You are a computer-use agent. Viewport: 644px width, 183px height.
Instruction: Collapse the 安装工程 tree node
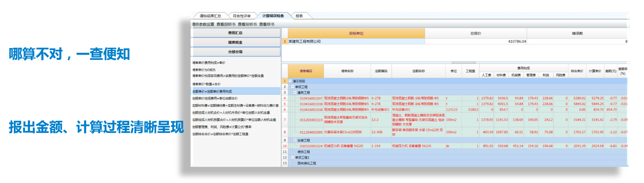tap(295, 140)
